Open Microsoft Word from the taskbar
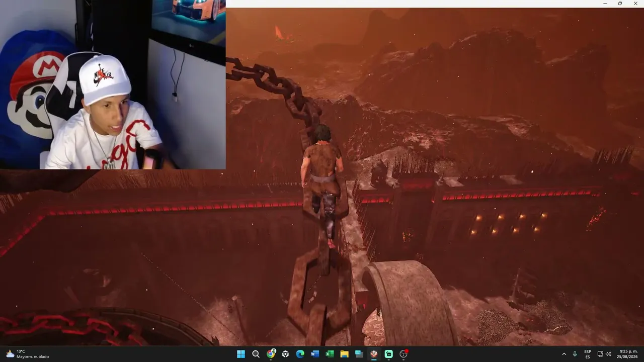 [x=315, y=354]
